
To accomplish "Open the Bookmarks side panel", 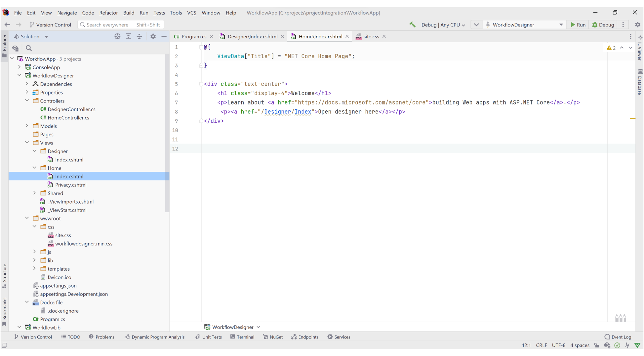I will 4,312.
